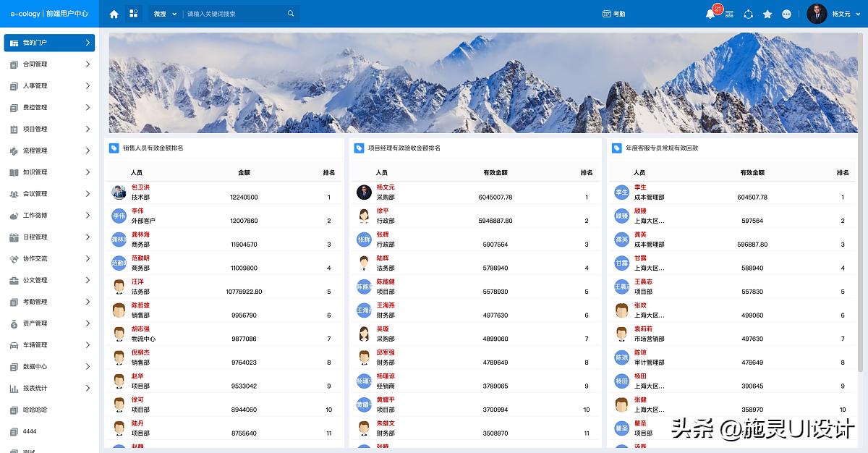Image resolution: width=868 pixels, height=453 pixels.
Task: Click amount 12240500 cell
Action: [244, 198]
